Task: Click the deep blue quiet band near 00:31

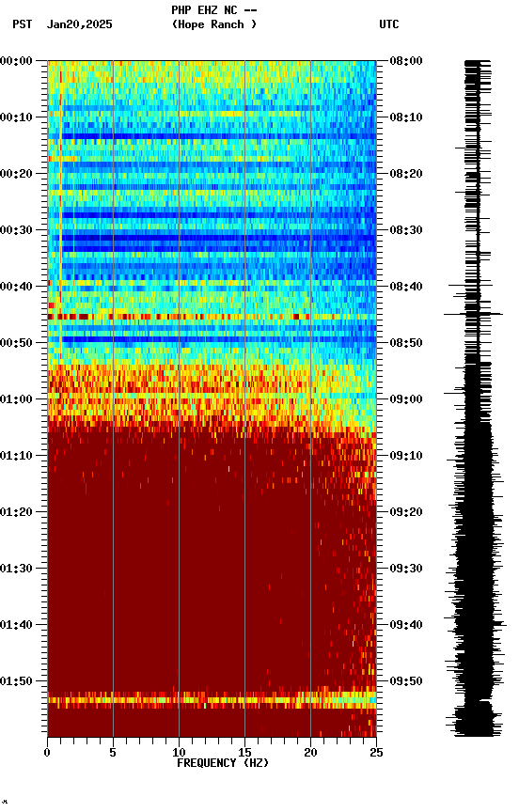Action: [212, 238]
